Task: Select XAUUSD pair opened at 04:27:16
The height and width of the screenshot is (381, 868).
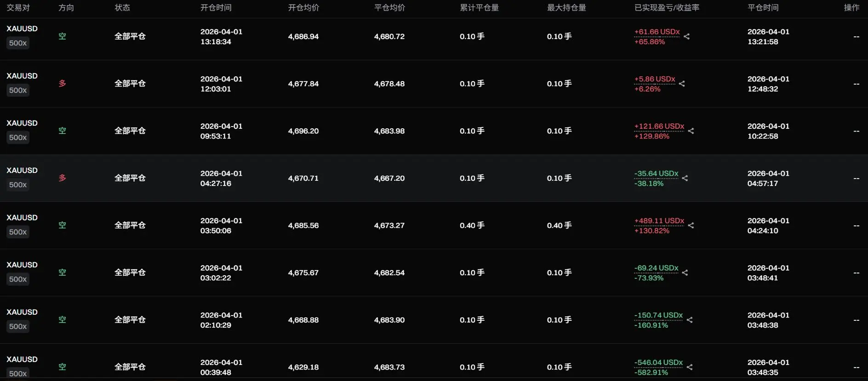Action: tap(22, 170)
